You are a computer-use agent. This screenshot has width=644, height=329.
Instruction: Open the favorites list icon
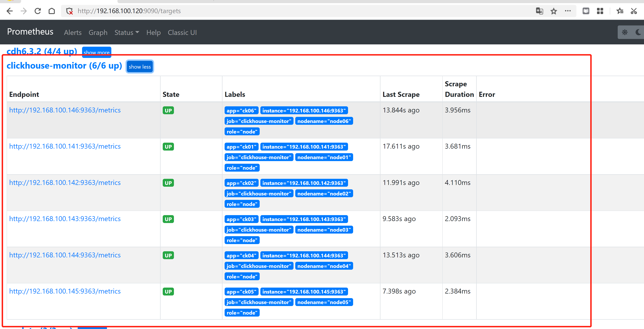pyautogui.click(x=620, y=11)
